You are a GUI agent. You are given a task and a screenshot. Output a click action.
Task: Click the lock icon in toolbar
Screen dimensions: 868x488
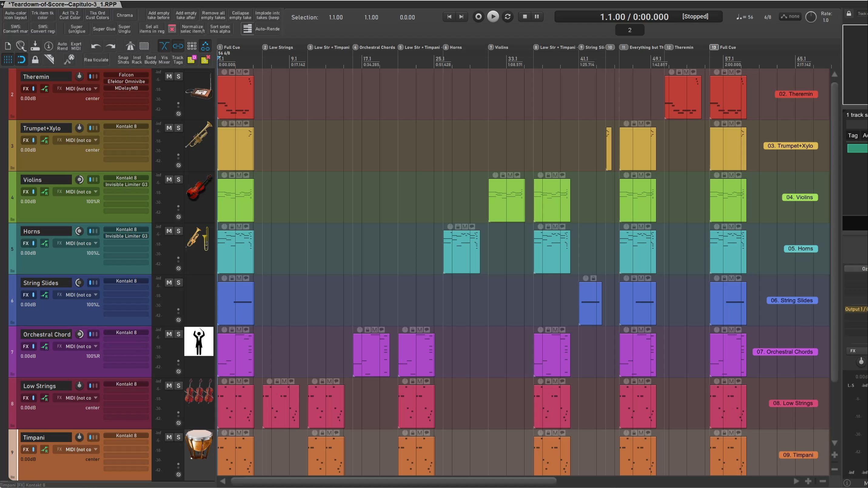pos(35,60)
